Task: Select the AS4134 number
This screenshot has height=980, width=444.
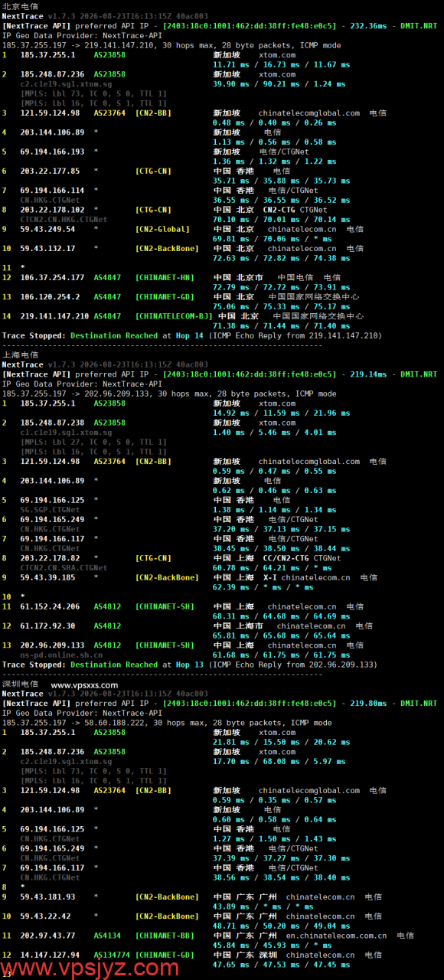Action: (x=107, y=935)
